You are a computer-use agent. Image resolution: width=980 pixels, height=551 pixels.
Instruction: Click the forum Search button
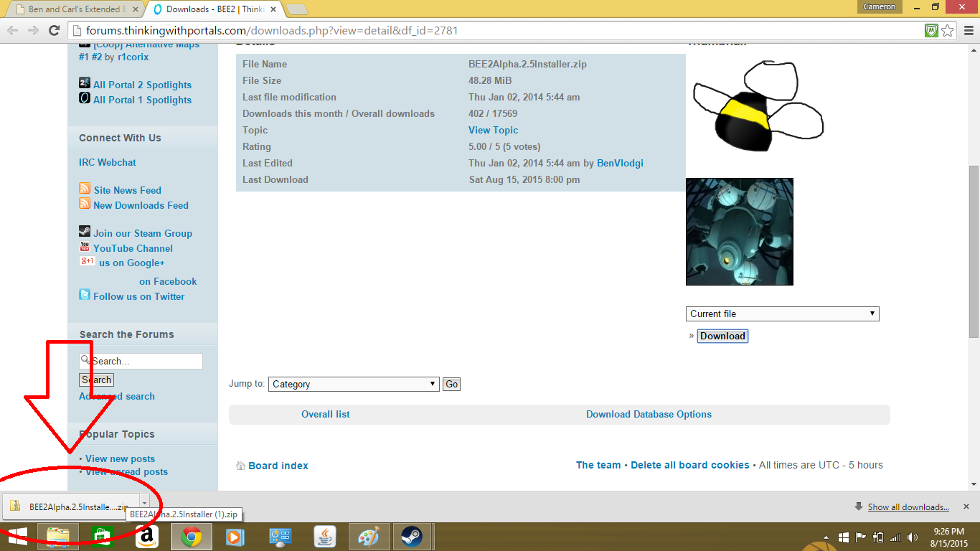click(96, 380)
